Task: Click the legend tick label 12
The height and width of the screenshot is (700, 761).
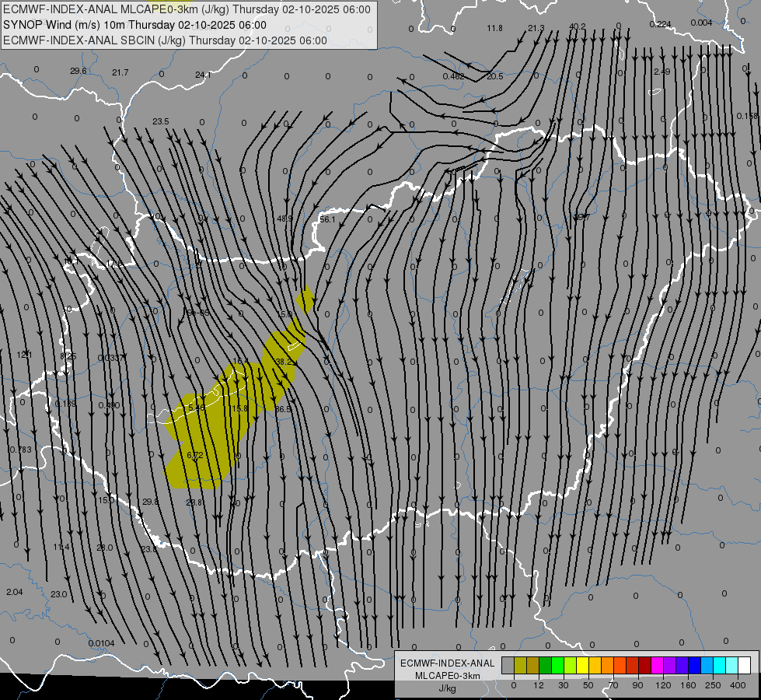Action: 538,685
